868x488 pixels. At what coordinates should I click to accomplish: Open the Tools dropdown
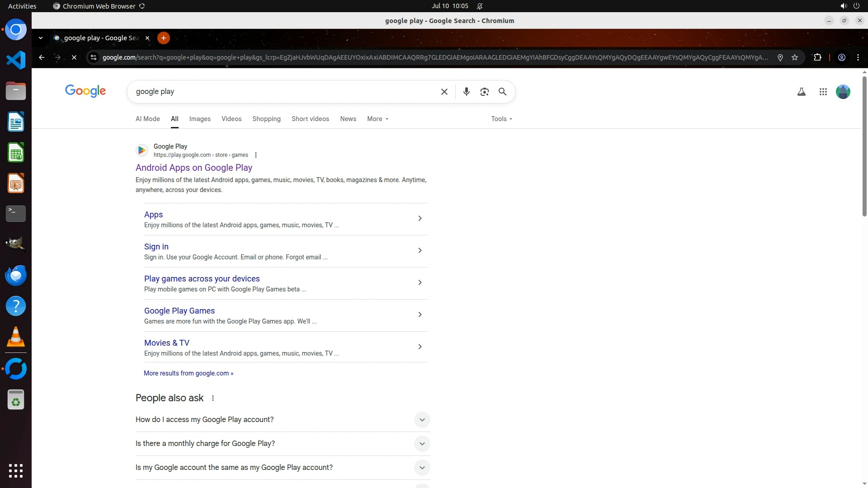pyautogui.click(x=501, y=119)
